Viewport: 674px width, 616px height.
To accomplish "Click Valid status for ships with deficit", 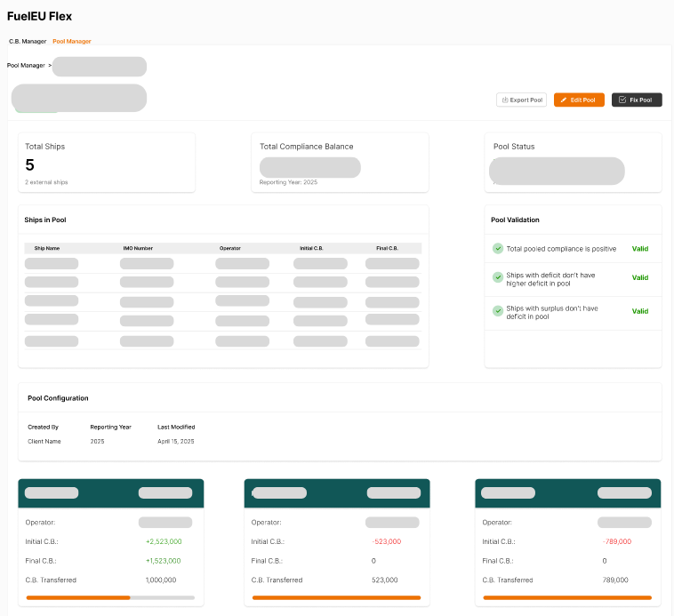I will [640, 277].
